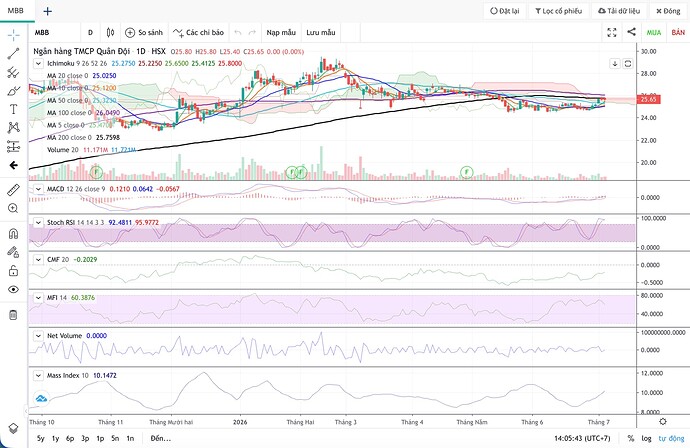The height and width of the screenshot is (448, 690).
Task: Select the 1y time range
Action: [x=55, y=438]
